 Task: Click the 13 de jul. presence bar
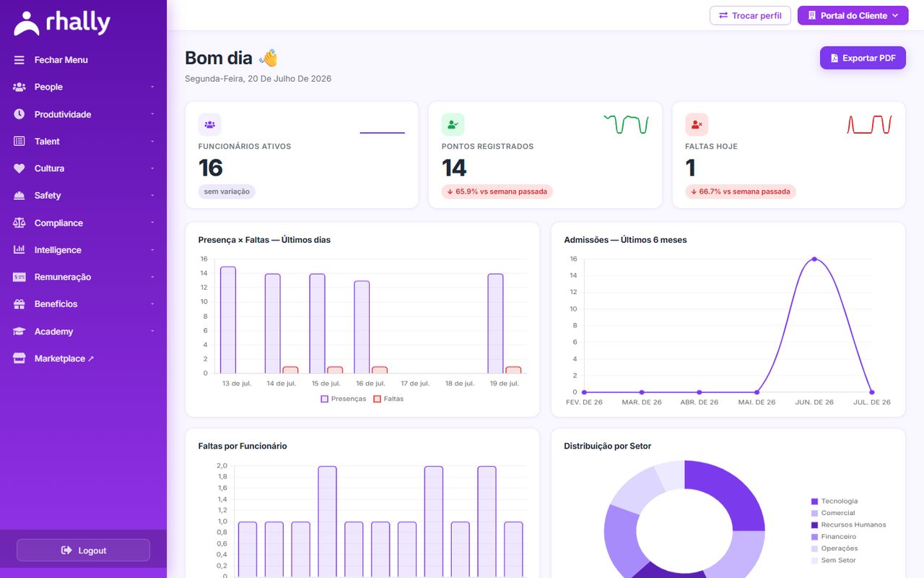(228, 320)
